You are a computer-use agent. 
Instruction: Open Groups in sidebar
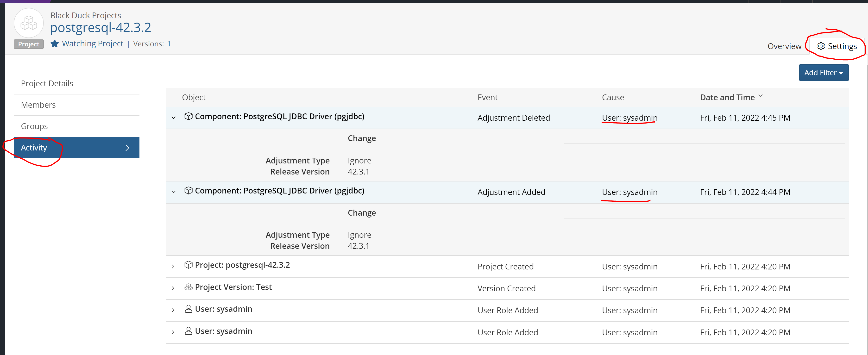coord(76,126)
